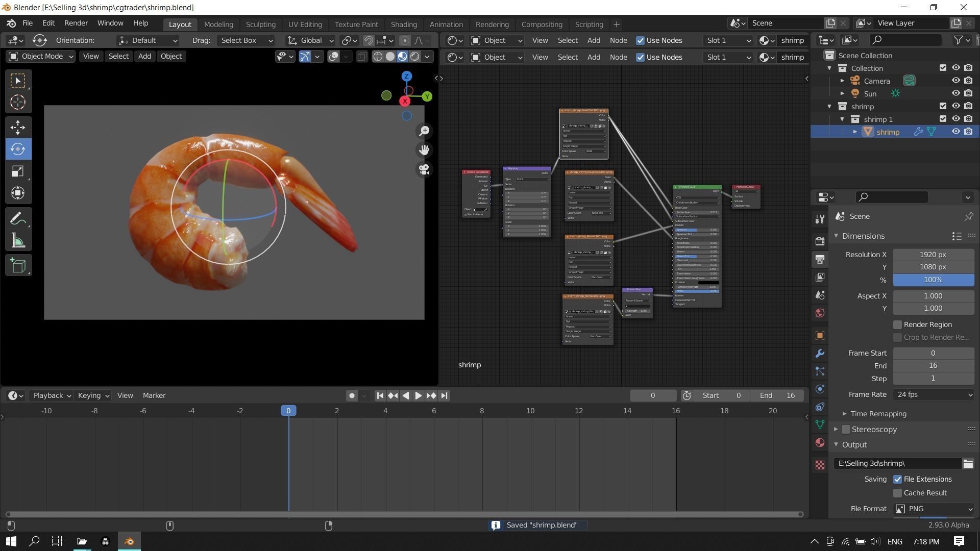The height and width of the screenshot is (551, 980).
Task: Open the Render menu
Action: [x=76, y=23]
